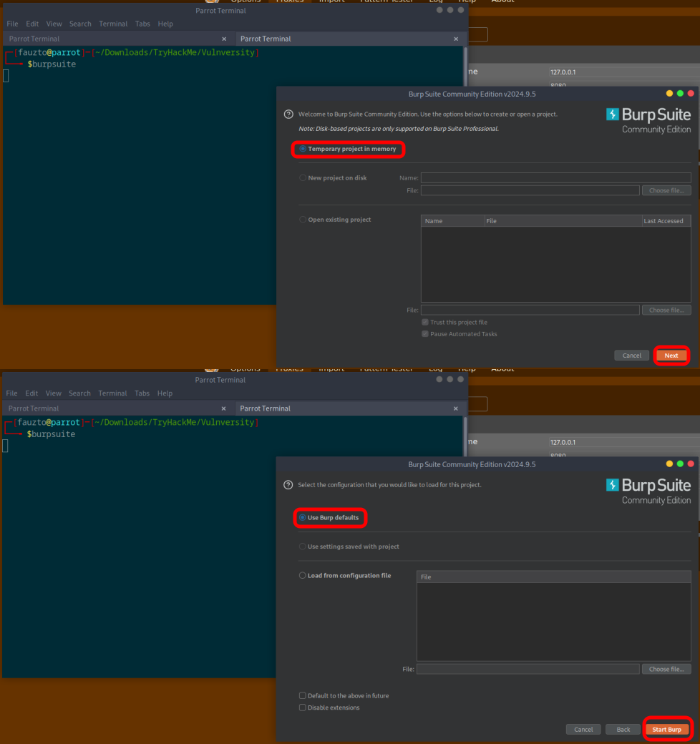
Task: Open the View menu in the upper Parrot Terminal
Action: tap(54, 24)
